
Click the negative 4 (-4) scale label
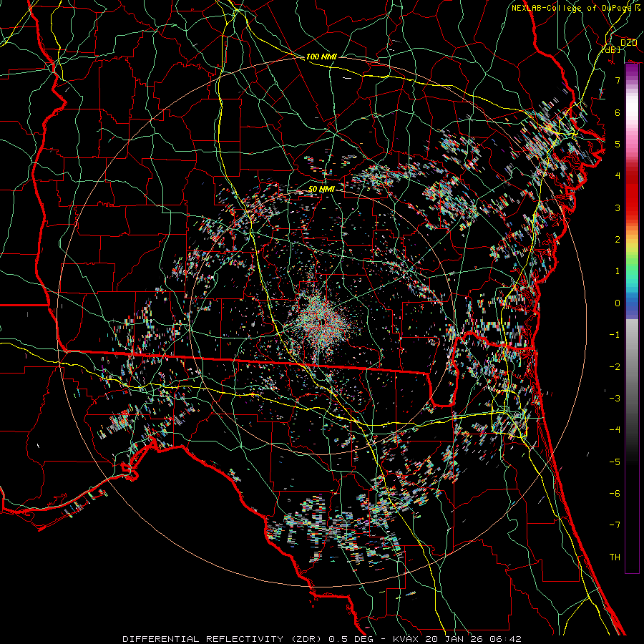[x=615, y=430]
